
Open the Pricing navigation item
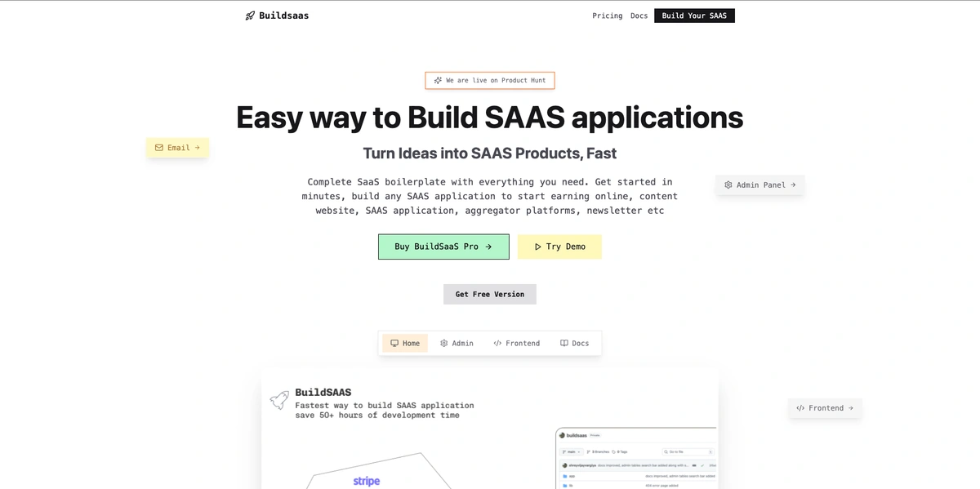click(607, 15)
